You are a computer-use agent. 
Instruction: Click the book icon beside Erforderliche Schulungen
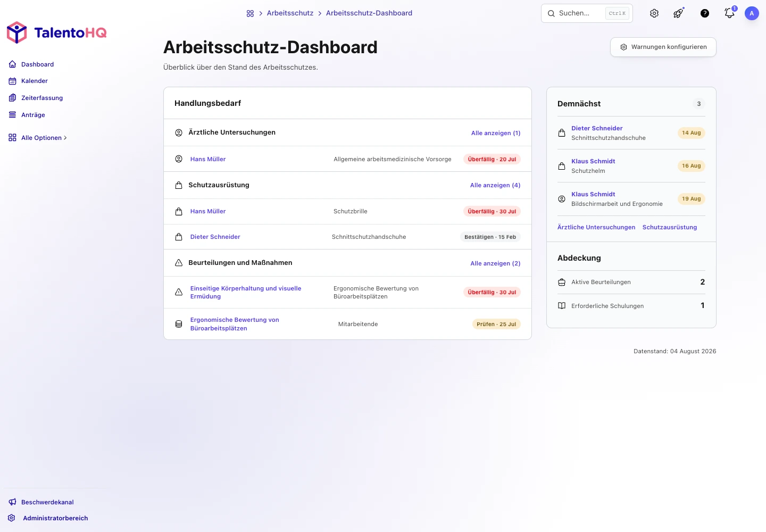tap(562, 306)
